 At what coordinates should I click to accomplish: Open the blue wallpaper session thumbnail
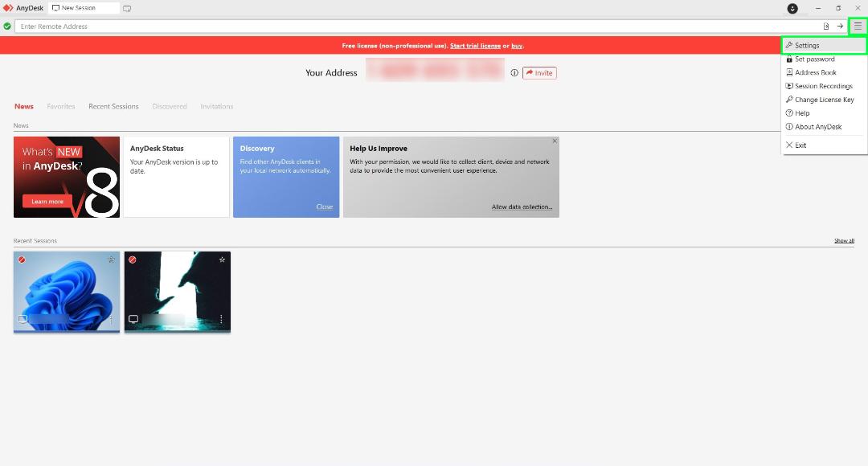67,292
